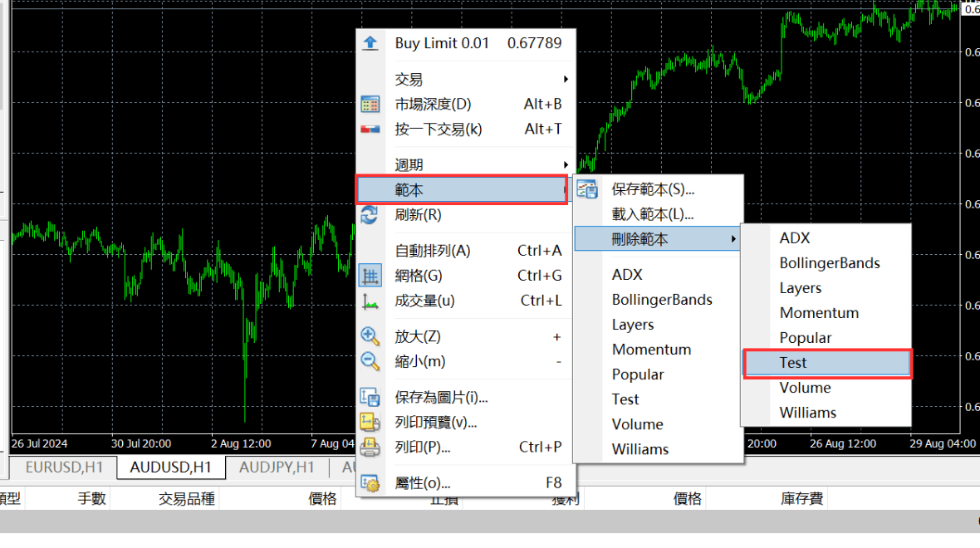Choose 保存為圖片(i)... menu entry
980x548 pixels.
466,397
